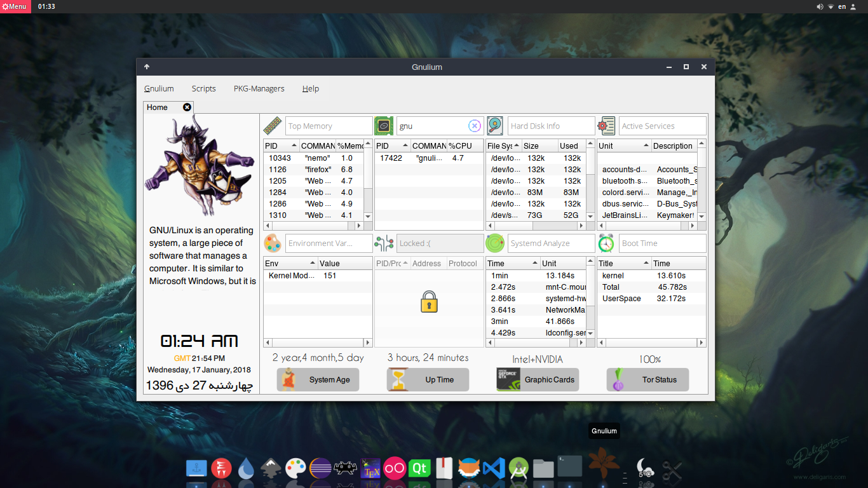Sort disk table by Size header

pyautogui.click(x=540, y=146)
